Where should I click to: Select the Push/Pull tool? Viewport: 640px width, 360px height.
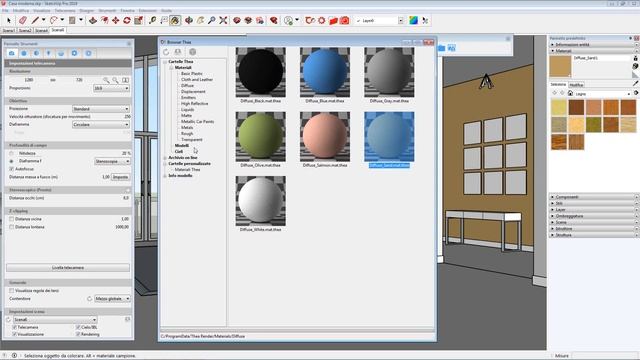point(93,20)
